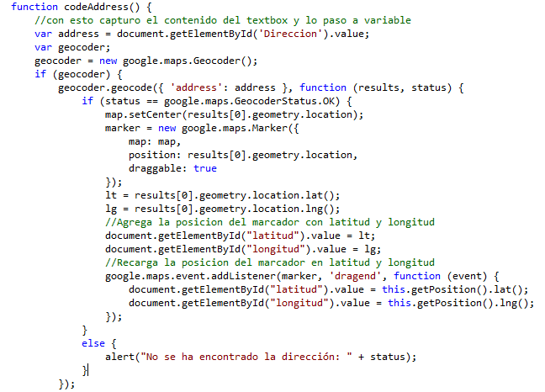The width and height of the screenshot is (545, 392).
Task: Click the 'else {' line
Action: point(99,344)
